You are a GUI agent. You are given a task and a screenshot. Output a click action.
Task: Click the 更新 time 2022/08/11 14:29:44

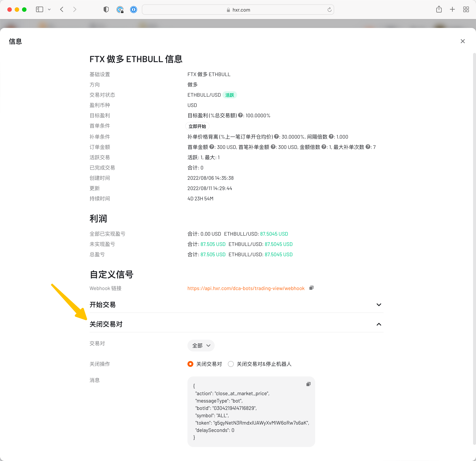[x=210, y=188]
